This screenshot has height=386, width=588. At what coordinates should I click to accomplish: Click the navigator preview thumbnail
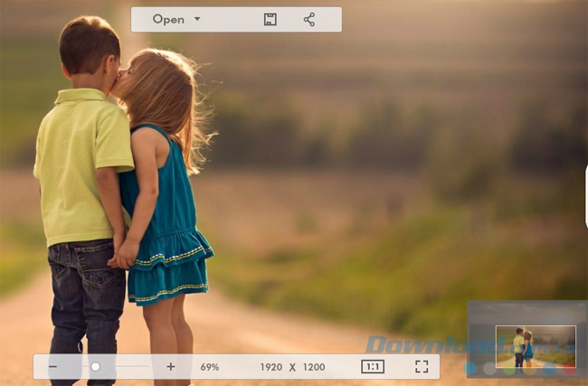[x=536, y=345]
